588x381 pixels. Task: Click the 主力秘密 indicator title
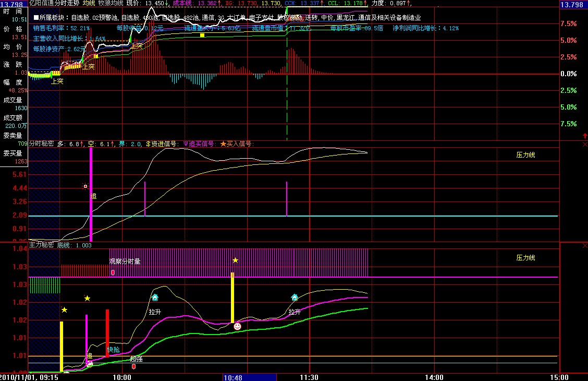click(41, 245)
